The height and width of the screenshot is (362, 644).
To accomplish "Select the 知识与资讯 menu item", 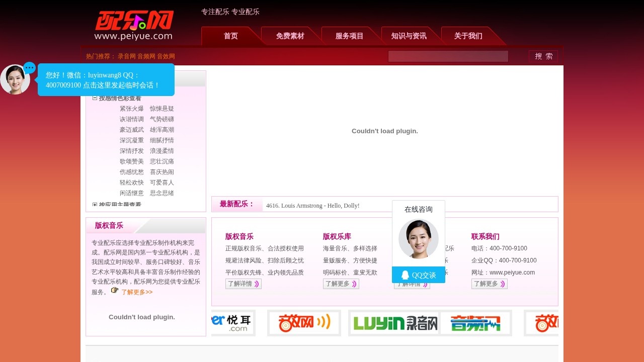I will (409, 36).
